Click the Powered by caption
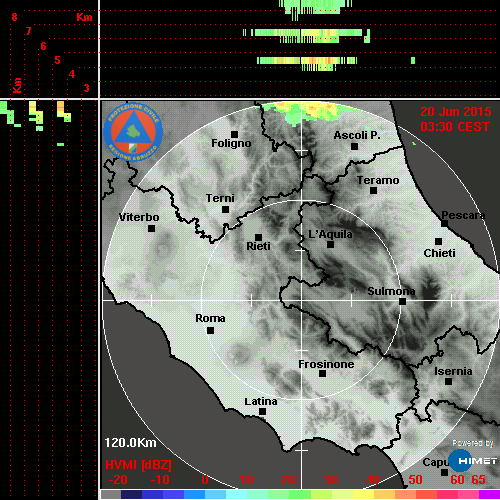This screenshot has height=500, width=500. click(473, 443)
